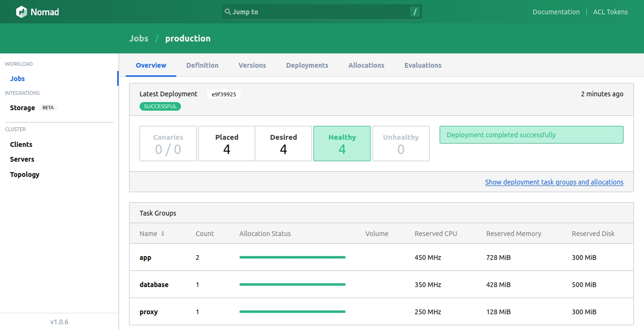Focus the Jump to search field

pos(322,12)
